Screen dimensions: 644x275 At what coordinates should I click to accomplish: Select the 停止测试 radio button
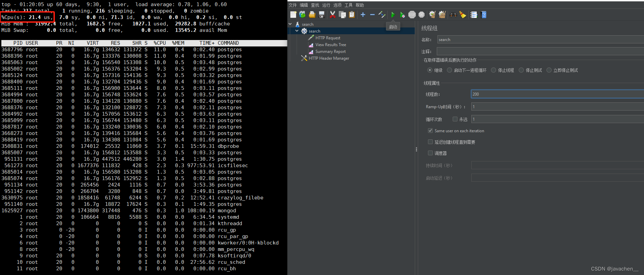[x=521, y=70]
